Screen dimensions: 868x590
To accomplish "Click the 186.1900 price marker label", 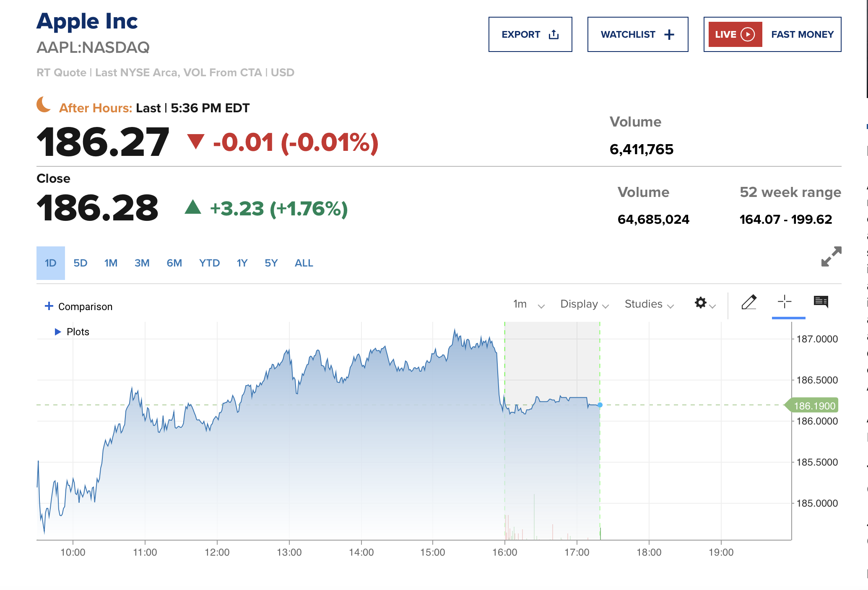I will pos(814,406).
